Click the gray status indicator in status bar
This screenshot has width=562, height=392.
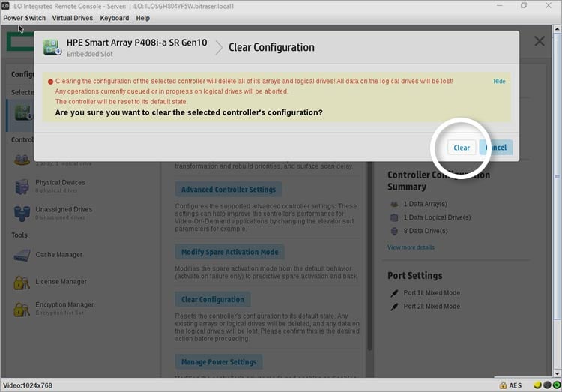coord(547,385)
